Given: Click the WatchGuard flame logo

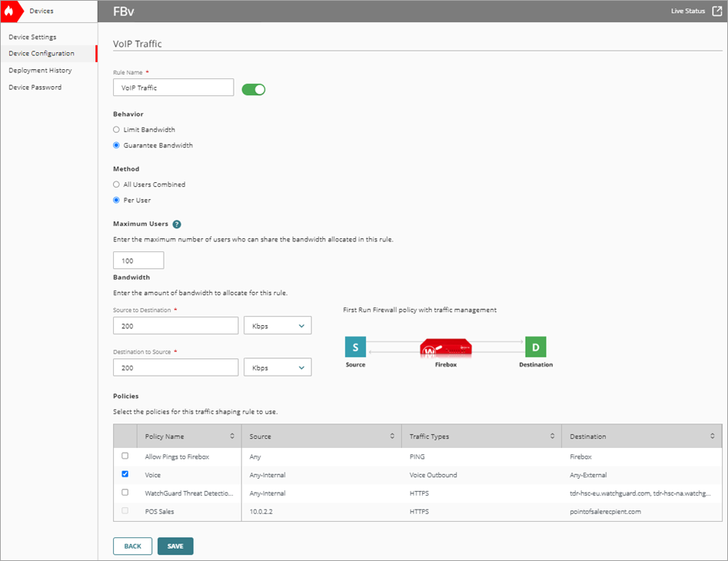Looking at the screenshot, I should click(11, 11).
